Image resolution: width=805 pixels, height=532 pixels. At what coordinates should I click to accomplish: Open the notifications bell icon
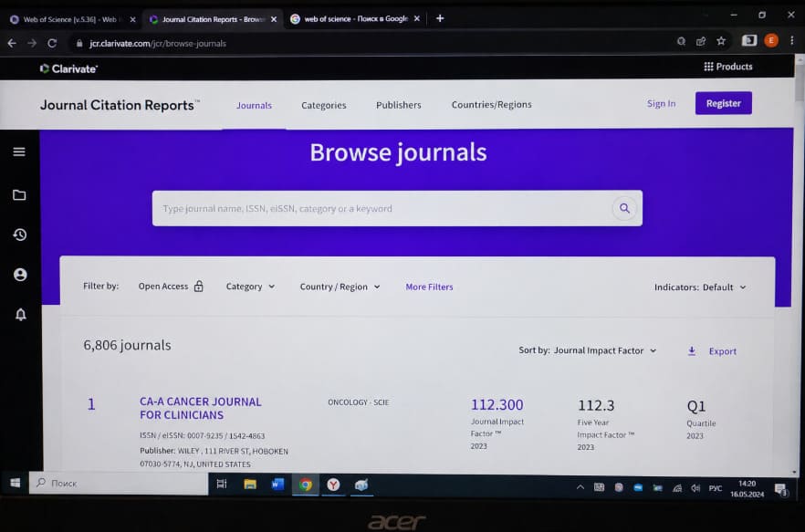[20, 314]
